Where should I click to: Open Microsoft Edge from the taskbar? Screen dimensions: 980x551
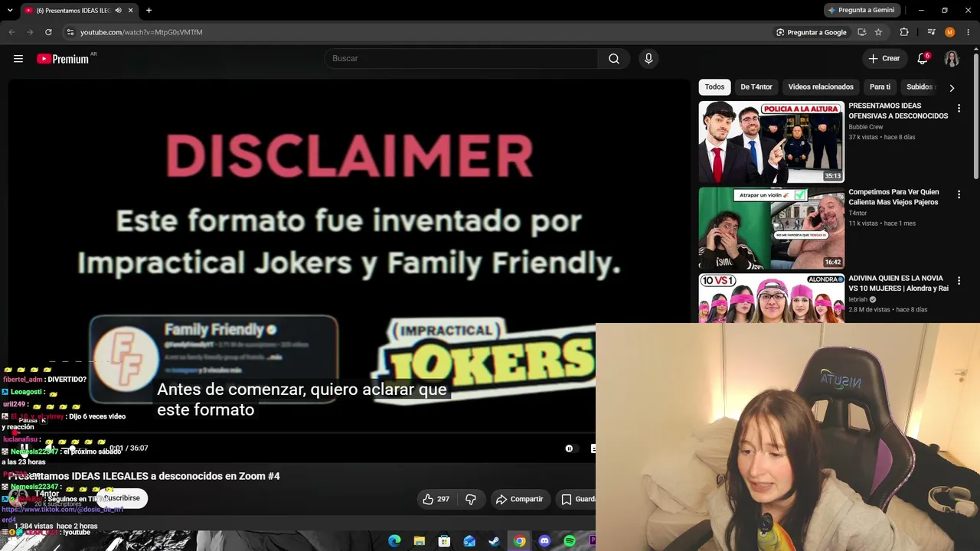click(394, 541)
